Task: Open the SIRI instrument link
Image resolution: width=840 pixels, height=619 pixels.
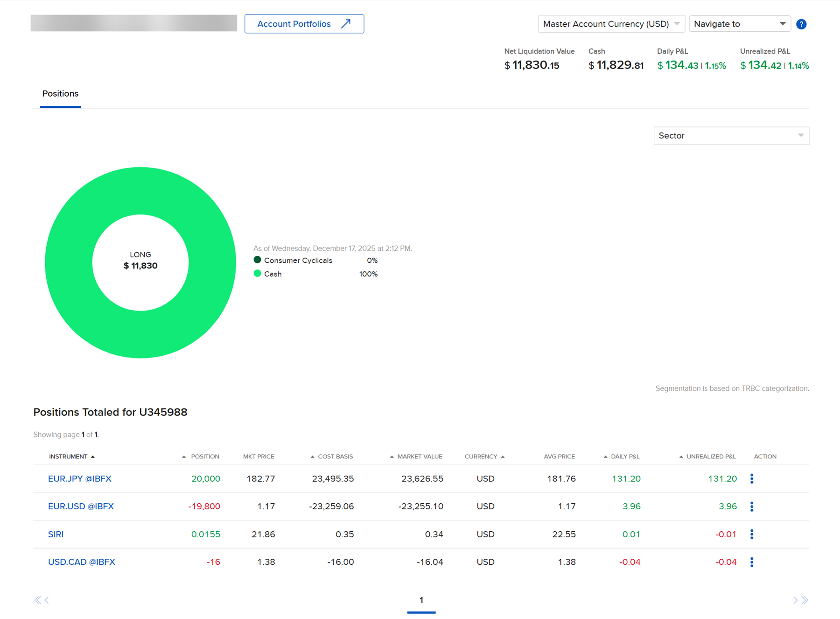Action: point(56,534)
